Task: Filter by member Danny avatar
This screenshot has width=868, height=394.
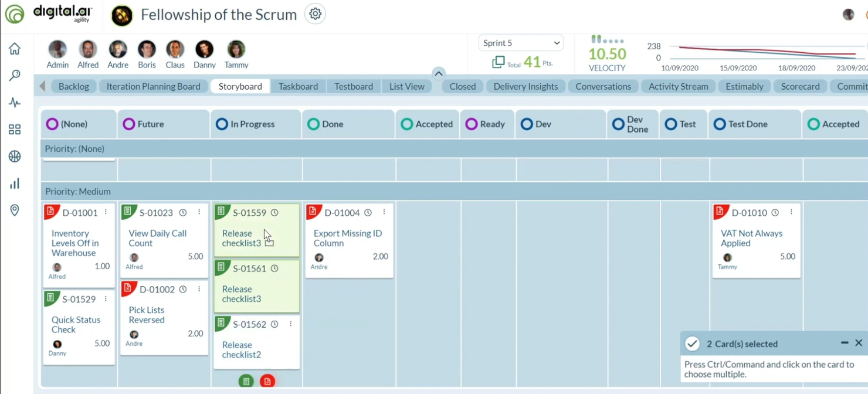Action: point(204,50)
